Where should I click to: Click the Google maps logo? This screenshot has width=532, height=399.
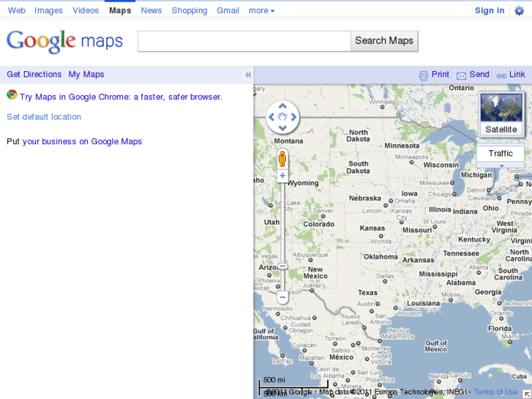point(64,42)
